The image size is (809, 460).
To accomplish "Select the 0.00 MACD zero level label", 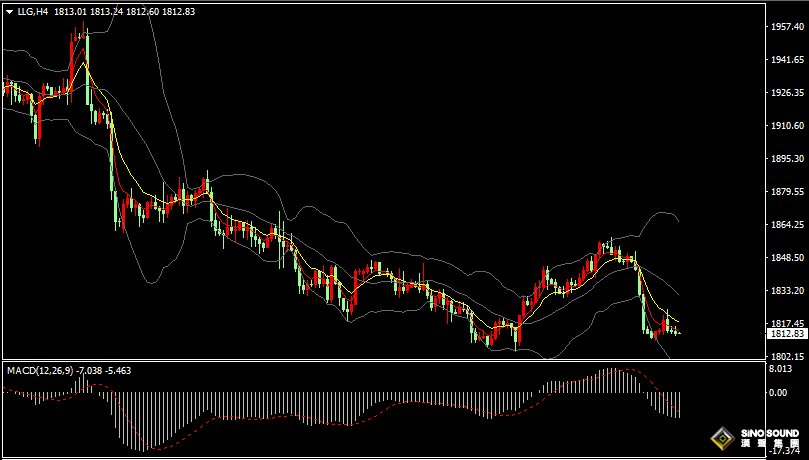I will [778, 392].
